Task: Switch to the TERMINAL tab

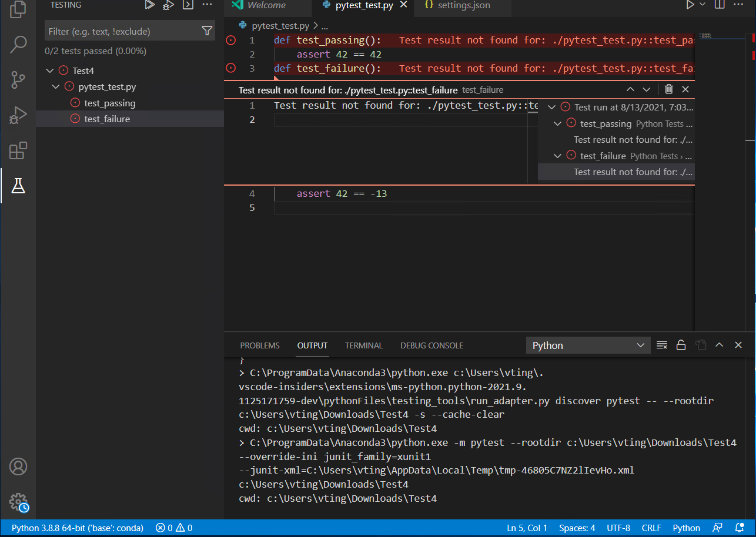Action: click(363, 345)
